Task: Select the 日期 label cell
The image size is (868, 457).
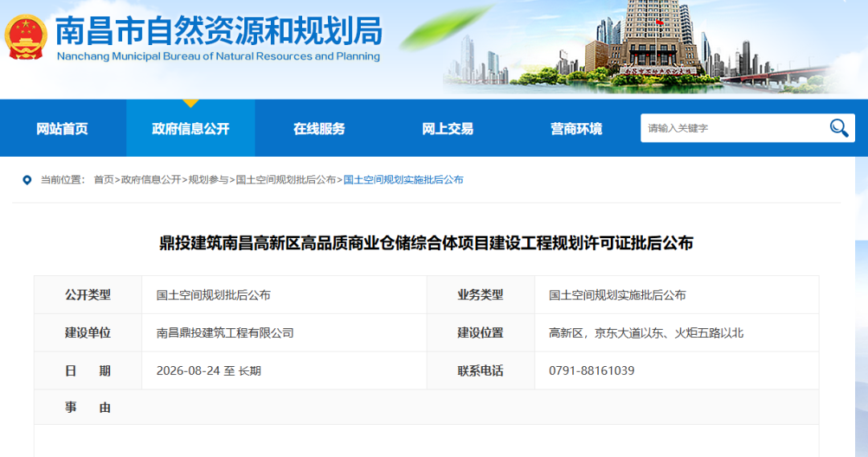Action: 88,370
